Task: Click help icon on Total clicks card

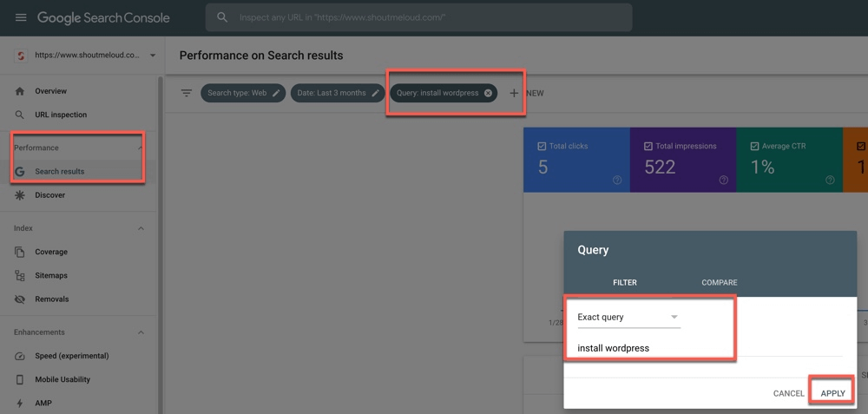Action: (617, 180)
